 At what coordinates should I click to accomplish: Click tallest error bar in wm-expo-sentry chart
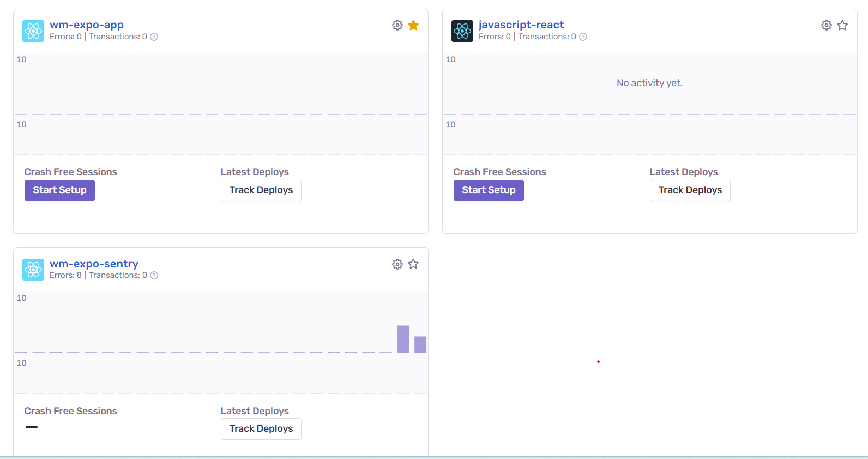(x=403, y=339)
